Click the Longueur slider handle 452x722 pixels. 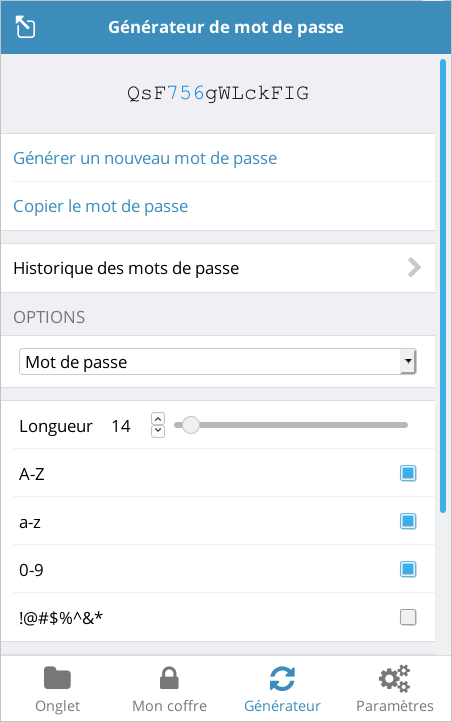(x=190, y=425)
